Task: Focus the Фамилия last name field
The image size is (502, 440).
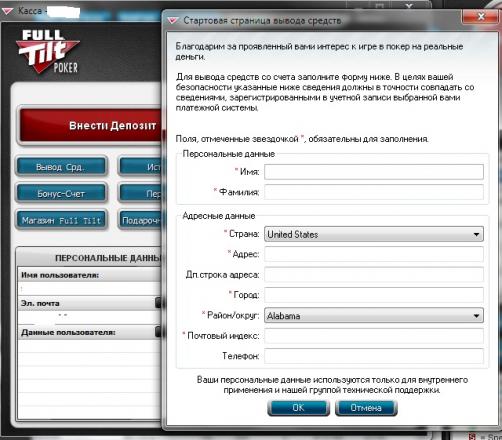Action: [374, 192]
